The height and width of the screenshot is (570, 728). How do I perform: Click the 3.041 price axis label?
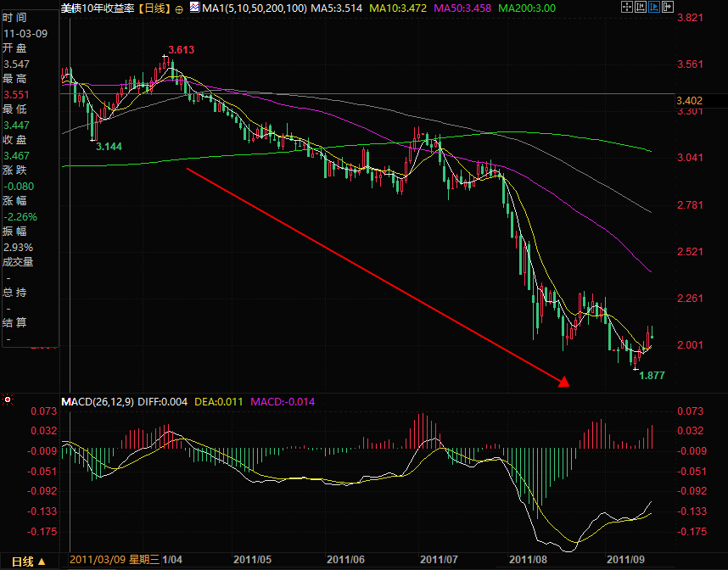[691, 158]
